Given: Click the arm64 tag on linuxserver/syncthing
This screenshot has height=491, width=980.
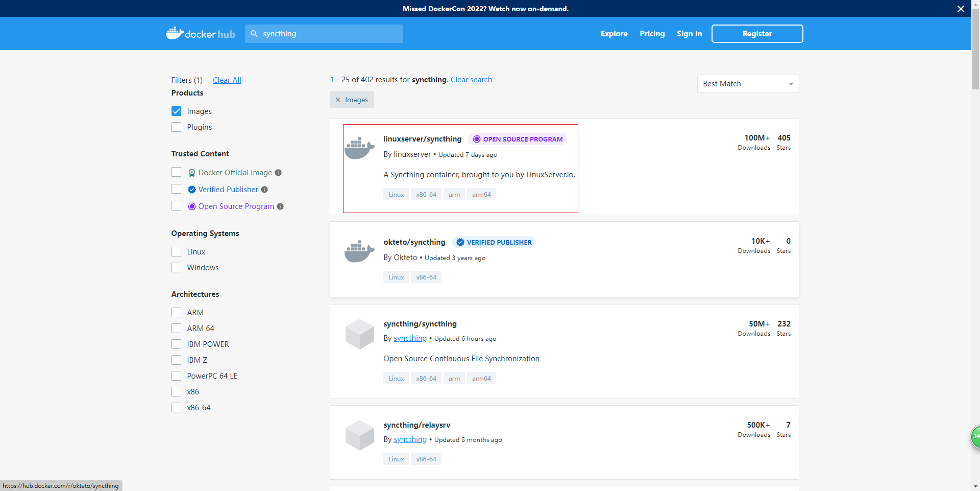Looking at the screenshot, I should click(x=481, y=195).
